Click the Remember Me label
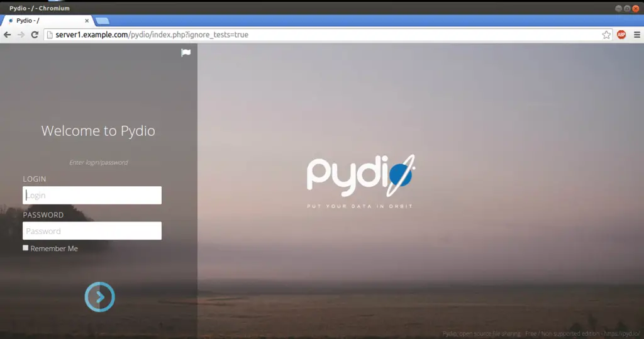The height and width of the screenshot is (339, 644). (x=54, y=248)
